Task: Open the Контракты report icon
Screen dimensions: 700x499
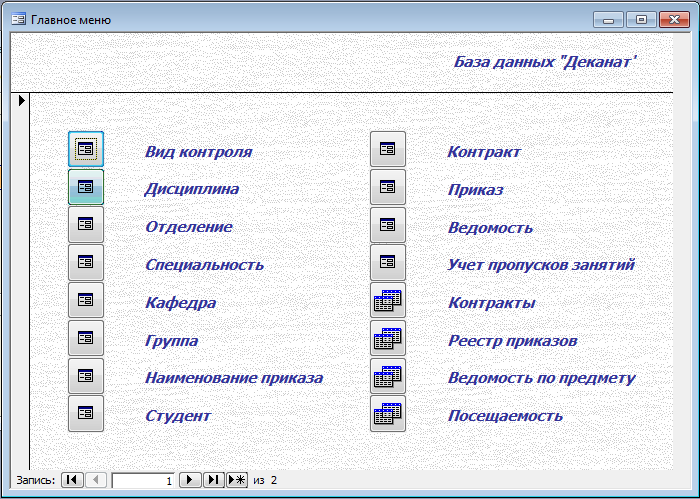Action: [x=388, y=300]
